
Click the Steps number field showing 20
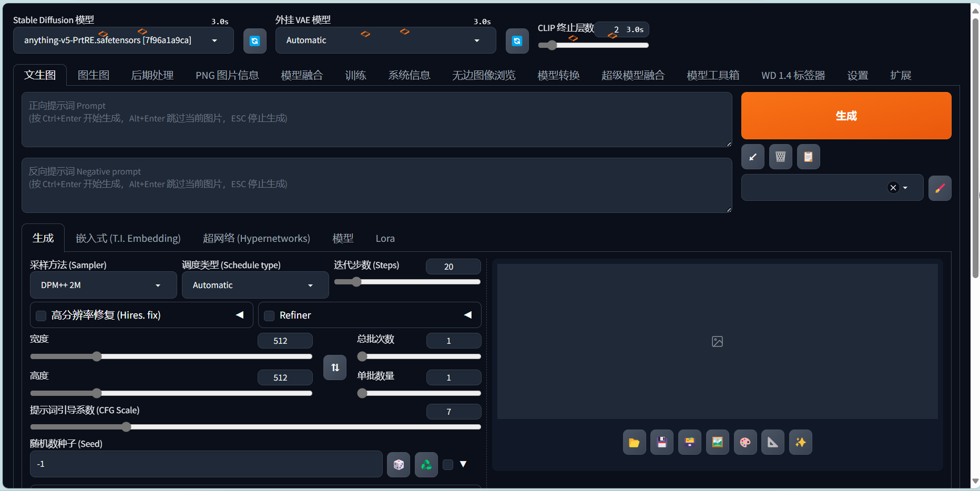[x=453, y=267]
